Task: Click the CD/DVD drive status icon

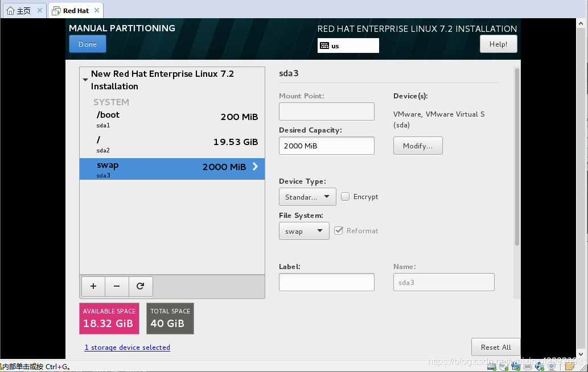Action: (x=504, y=366)
